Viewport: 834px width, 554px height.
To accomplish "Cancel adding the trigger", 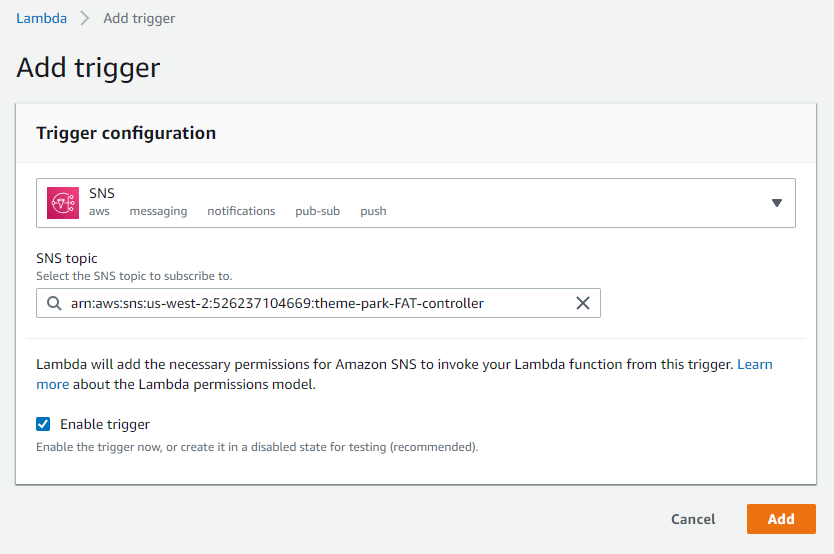I will pyautogui.click(x=693, y=519).
